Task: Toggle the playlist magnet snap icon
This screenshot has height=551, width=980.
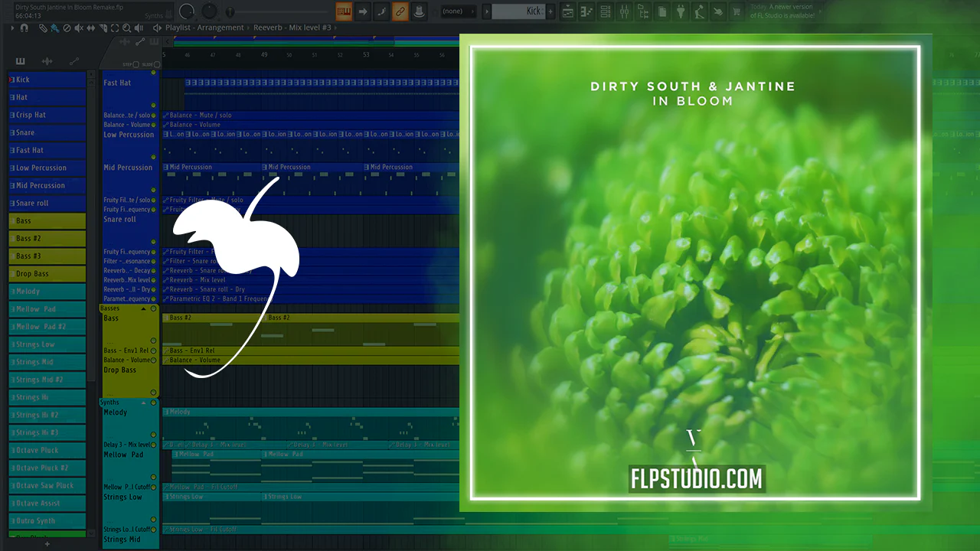Action: (x=24, y=28)
